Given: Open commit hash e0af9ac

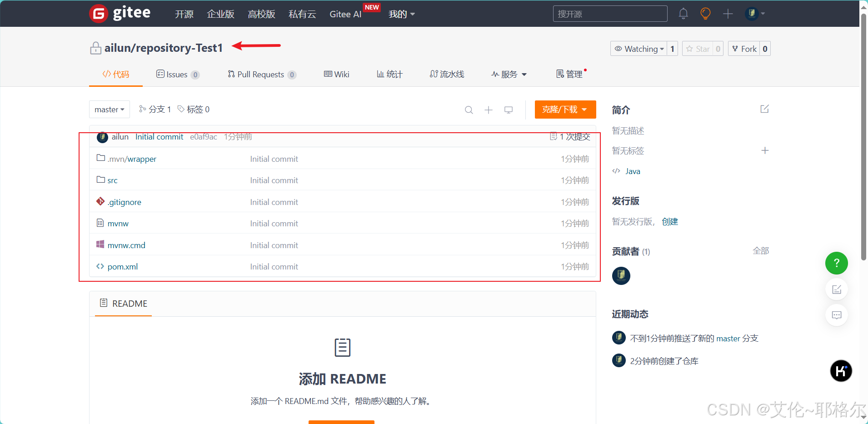Looking at the screenshot, I should [203, 137].
